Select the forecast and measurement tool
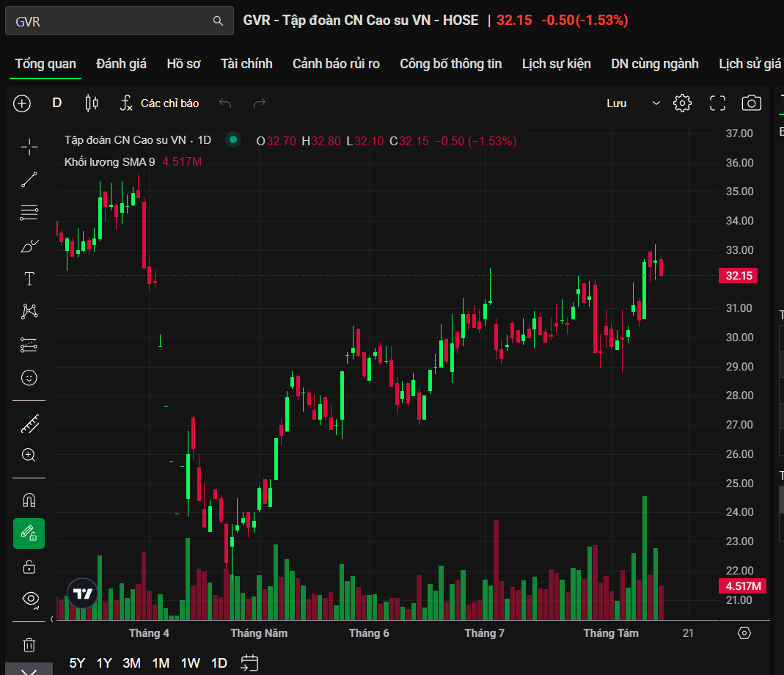The image size is (784, 675). click(x=29, y=345)
